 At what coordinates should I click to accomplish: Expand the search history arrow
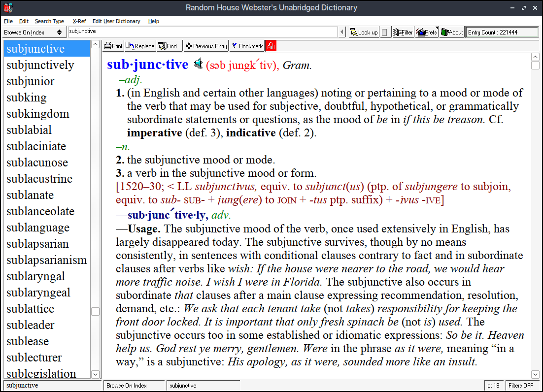pyautogui.click(x=342, y=33)
